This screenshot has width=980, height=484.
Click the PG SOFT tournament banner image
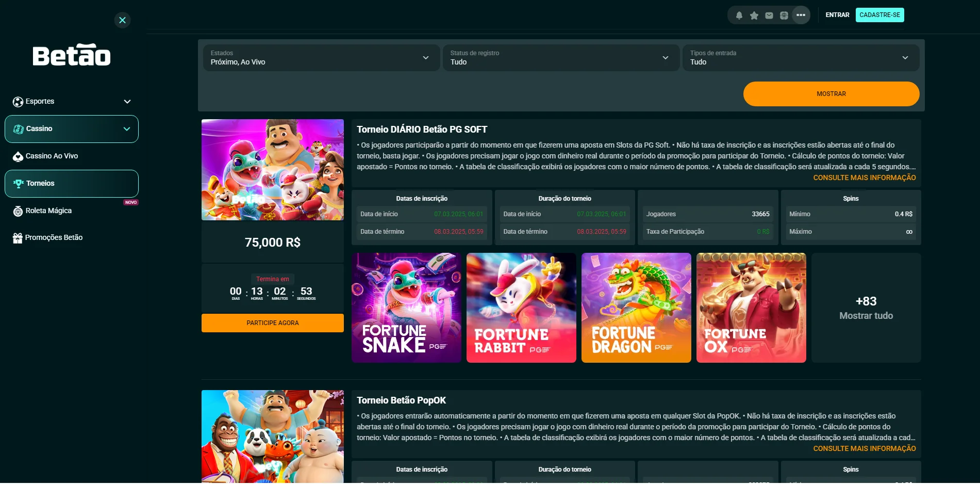pyautogui.click(x=273, y=170)
